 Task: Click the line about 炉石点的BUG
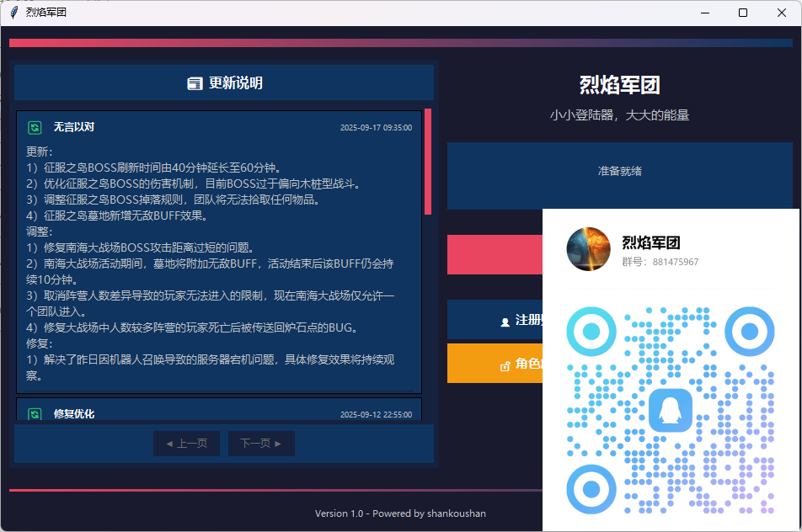(194, 327)
